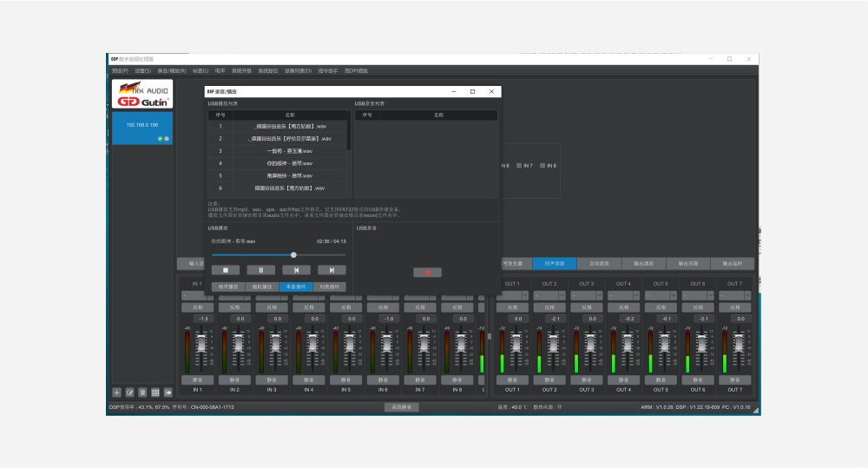Click the IN 1 gain value field showing -1.3
868x468 pixels.
[x=203, y=319]
